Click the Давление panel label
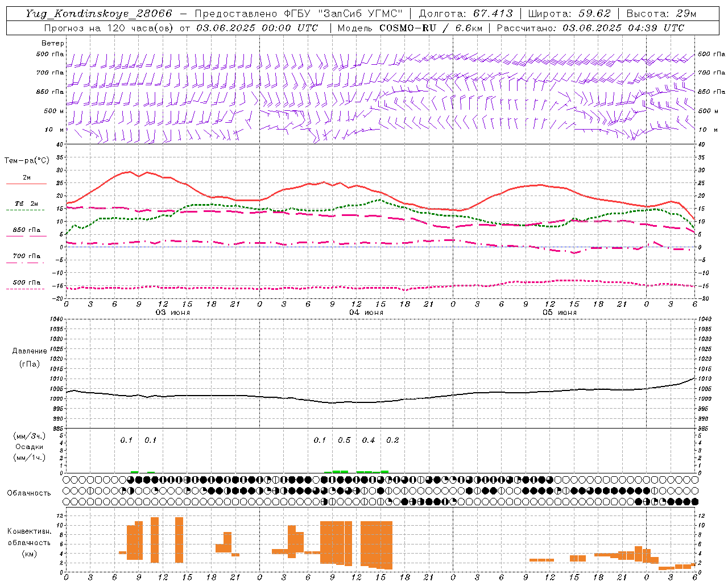 (30, 351)
